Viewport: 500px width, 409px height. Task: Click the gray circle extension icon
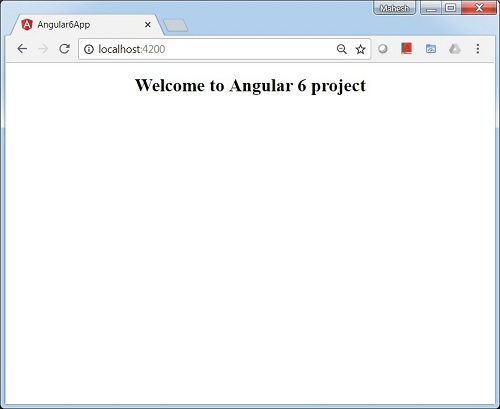[383, 49]
